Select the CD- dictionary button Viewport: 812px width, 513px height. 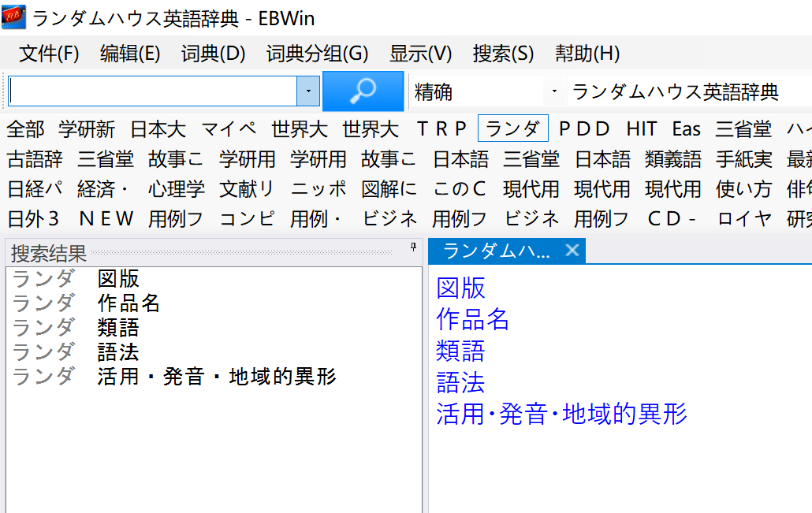671,218
